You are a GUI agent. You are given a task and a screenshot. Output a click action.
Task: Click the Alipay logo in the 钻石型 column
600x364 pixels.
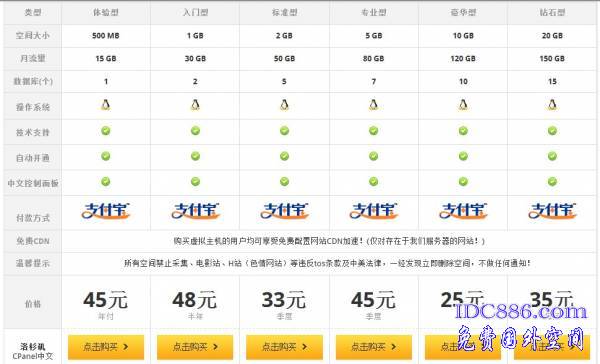pyautogui.click(x=552, y=211)
